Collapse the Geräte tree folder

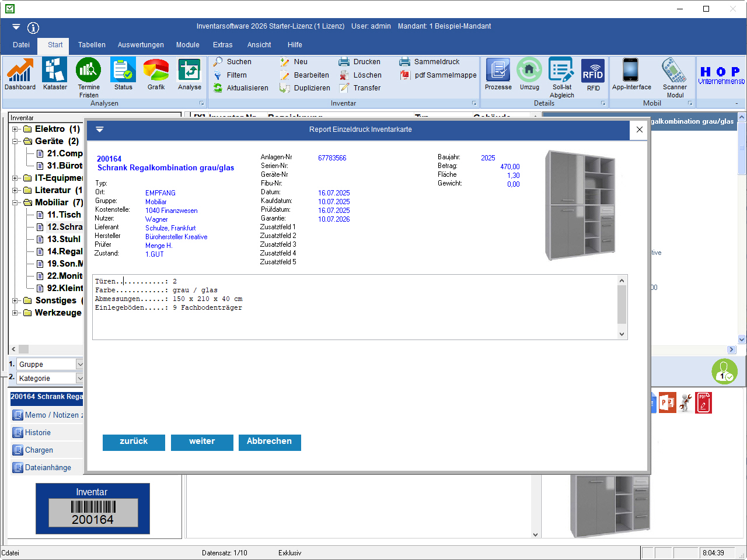click(x=15, y=141)
